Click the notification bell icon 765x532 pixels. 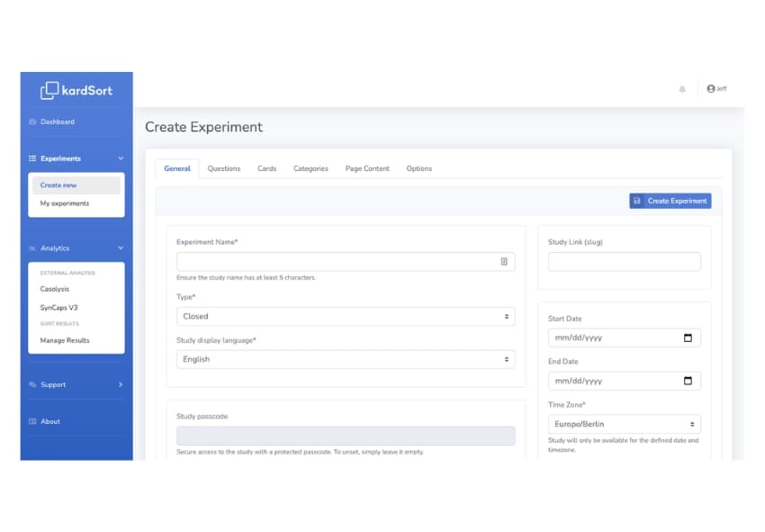click(683, 88)
